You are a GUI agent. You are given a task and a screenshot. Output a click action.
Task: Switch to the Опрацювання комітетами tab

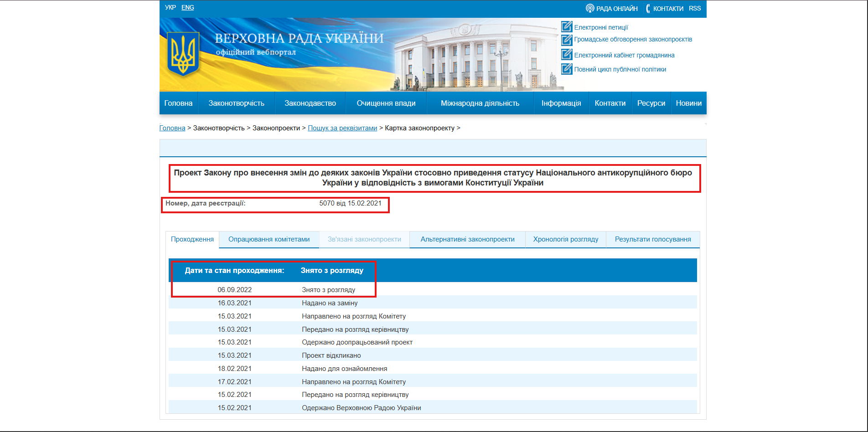coord(269,239)
